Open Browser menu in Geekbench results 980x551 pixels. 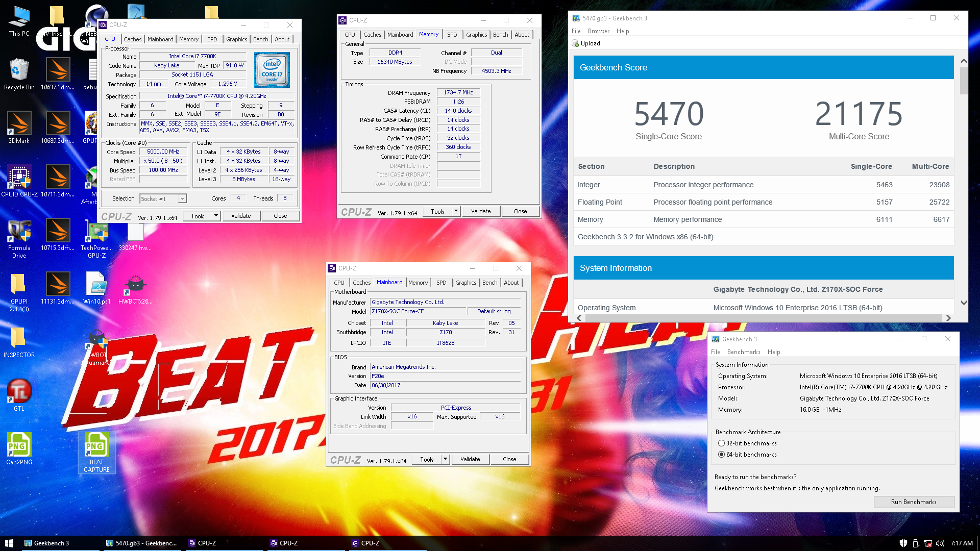[599, 31]
